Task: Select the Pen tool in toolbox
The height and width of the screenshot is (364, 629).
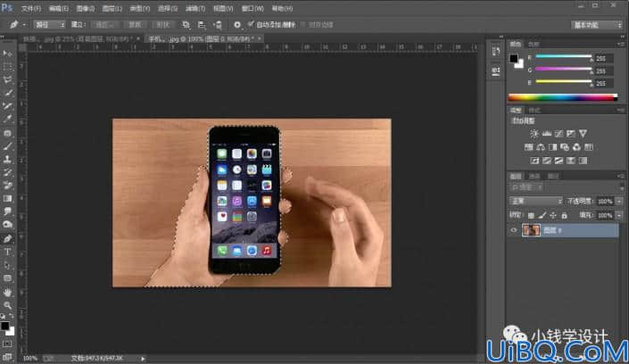Action: 7,239
